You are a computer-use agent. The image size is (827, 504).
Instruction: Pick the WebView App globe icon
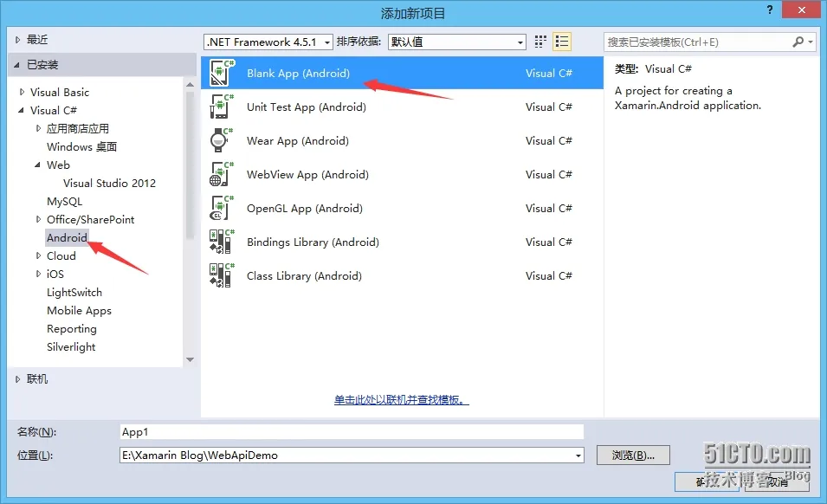point(221,174)
